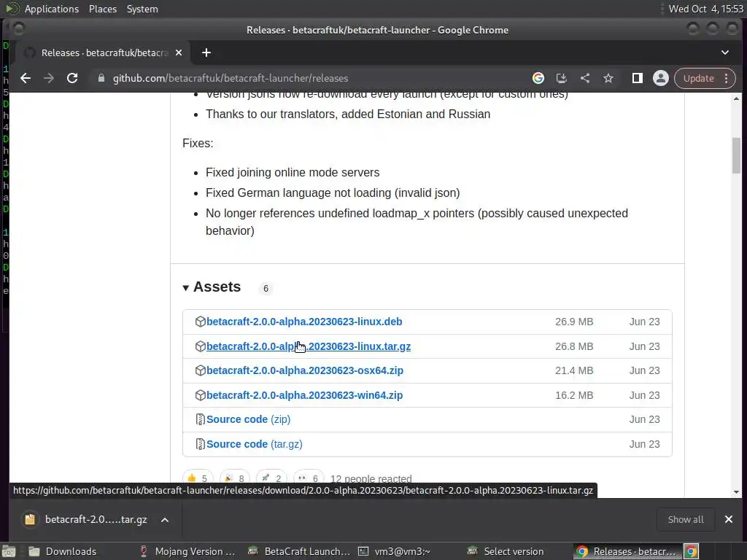The image size is (747, 560).
Task: Open the tab search dropdown arrow
Action: pos(724,52)
